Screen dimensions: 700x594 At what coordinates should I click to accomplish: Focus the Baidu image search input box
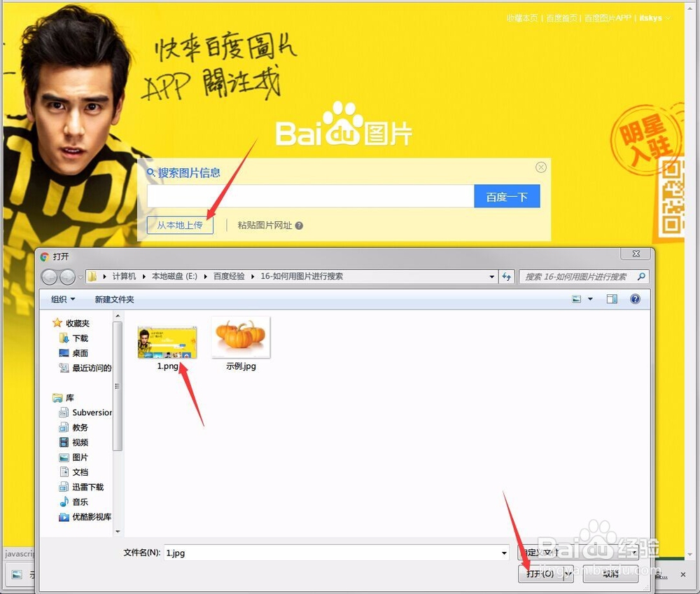[x=311, y=197]
